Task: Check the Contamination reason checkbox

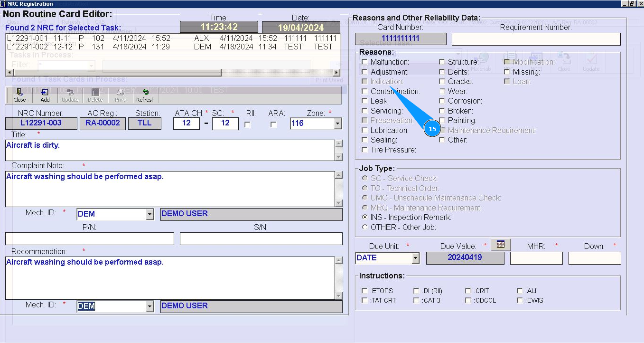Action: [x=364, y=91]
